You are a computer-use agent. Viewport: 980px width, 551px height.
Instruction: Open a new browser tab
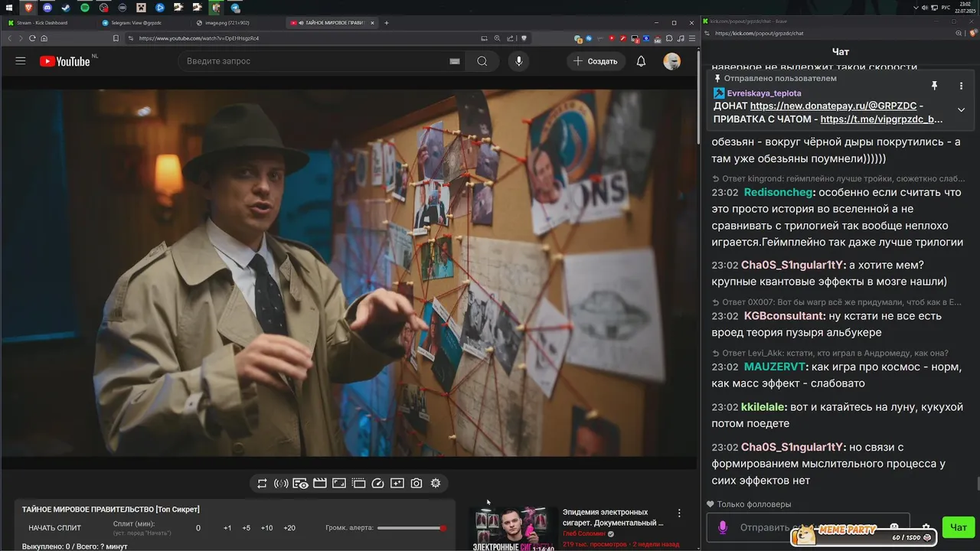(387, 23)
